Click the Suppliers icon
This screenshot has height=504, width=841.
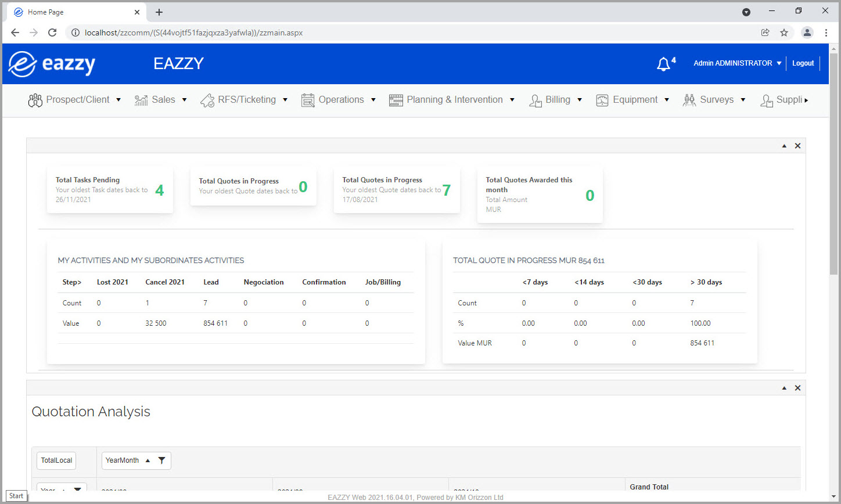pos(767,100)
